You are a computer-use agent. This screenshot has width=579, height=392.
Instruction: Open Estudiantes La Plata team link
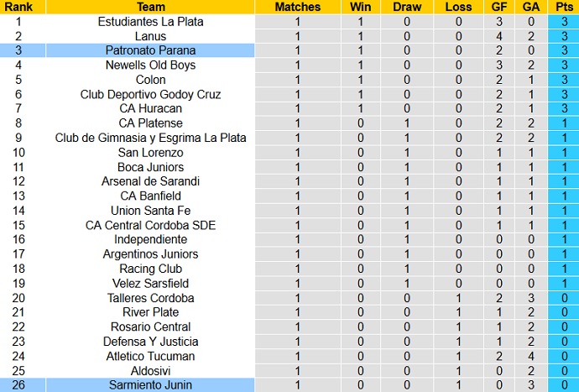150,22
